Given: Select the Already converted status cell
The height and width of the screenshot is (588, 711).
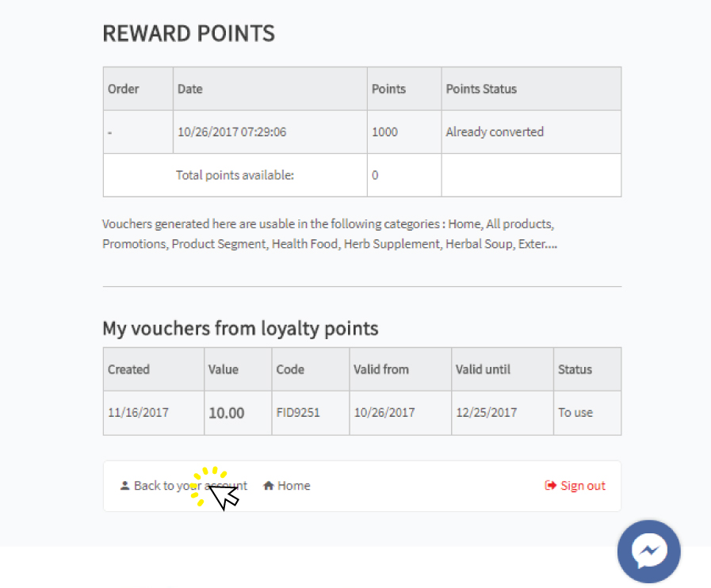Looking at the screenshot, I should (531, 132).
